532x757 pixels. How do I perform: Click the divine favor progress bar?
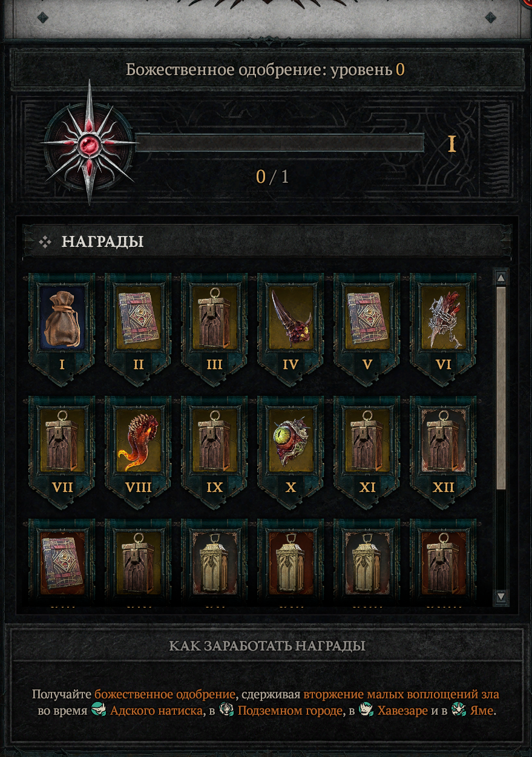(280, 143)
